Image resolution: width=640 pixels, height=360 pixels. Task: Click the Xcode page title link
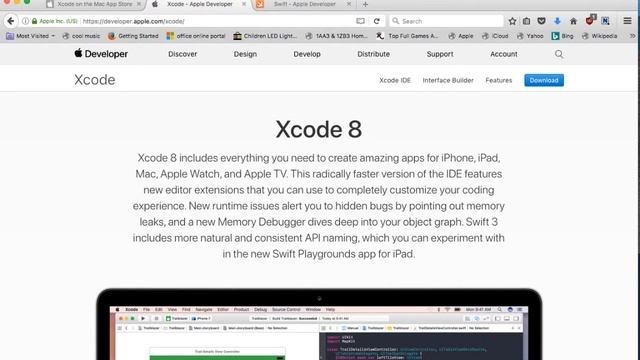coord(95,80)
